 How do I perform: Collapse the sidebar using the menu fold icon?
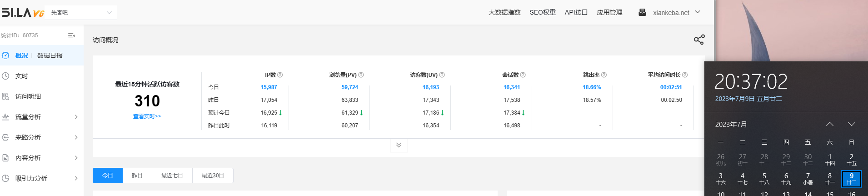pos(71,35)
